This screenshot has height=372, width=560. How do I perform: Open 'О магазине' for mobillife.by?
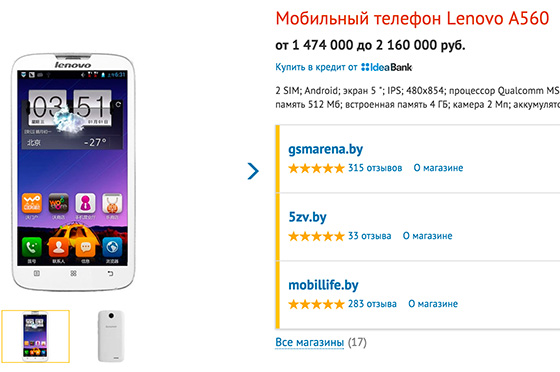(x=433, y=304)
